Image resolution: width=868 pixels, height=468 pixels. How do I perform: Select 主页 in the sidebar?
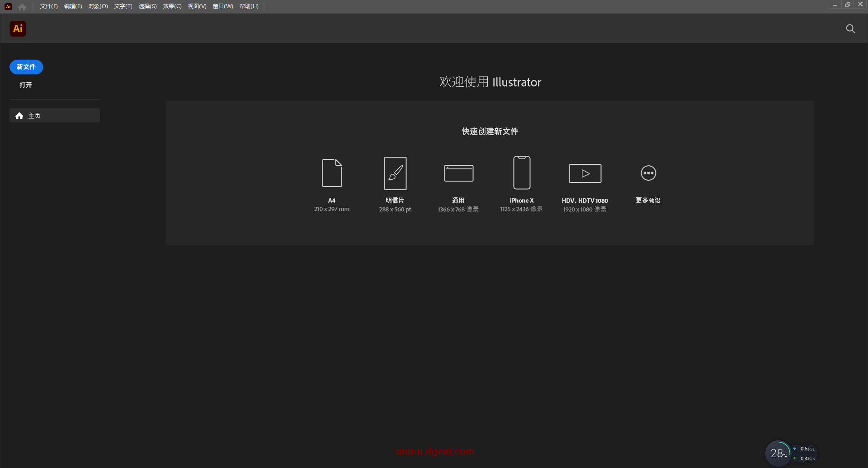34,116
